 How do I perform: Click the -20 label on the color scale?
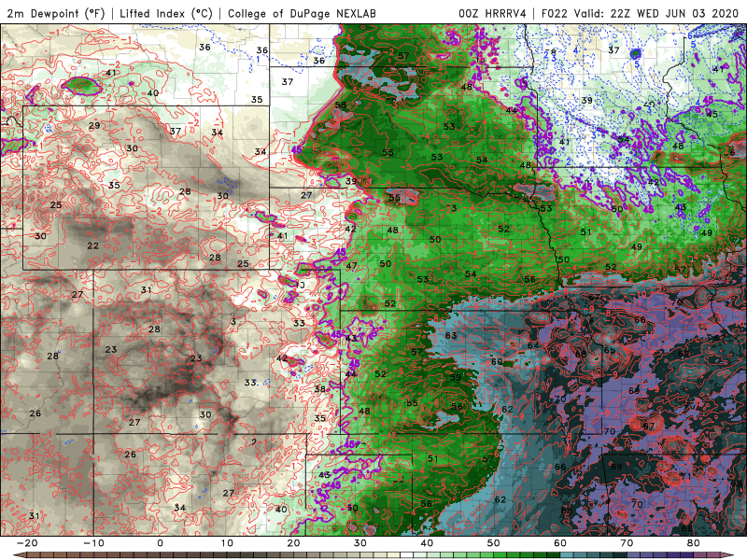click(x=27, y=543)
